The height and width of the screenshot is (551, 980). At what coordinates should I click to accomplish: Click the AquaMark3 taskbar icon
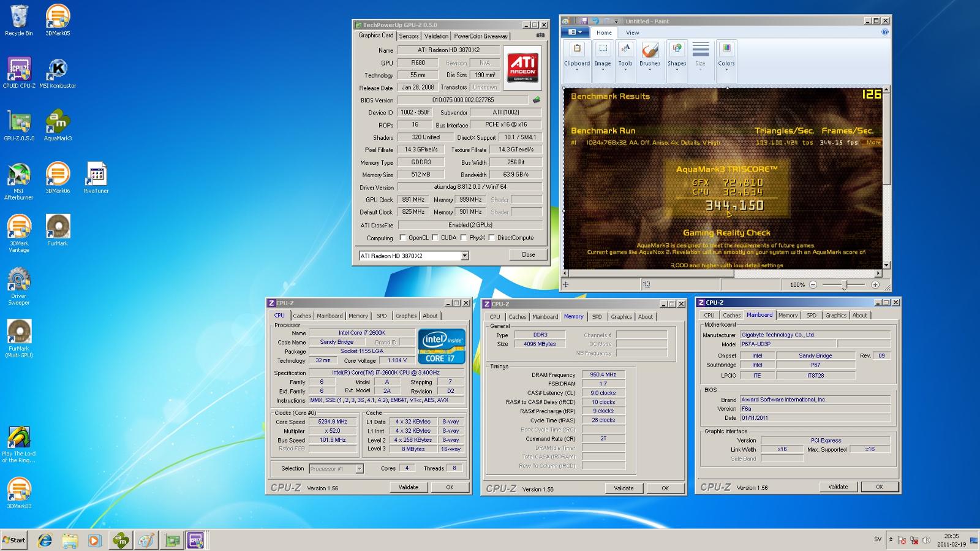pyautogui.click(x=121, y=541)
